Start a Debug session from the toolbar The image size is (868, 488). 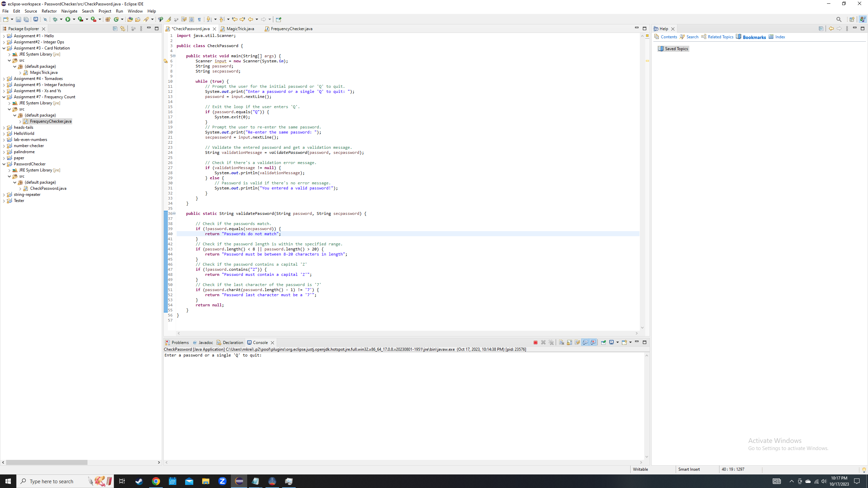click(55, 19)
